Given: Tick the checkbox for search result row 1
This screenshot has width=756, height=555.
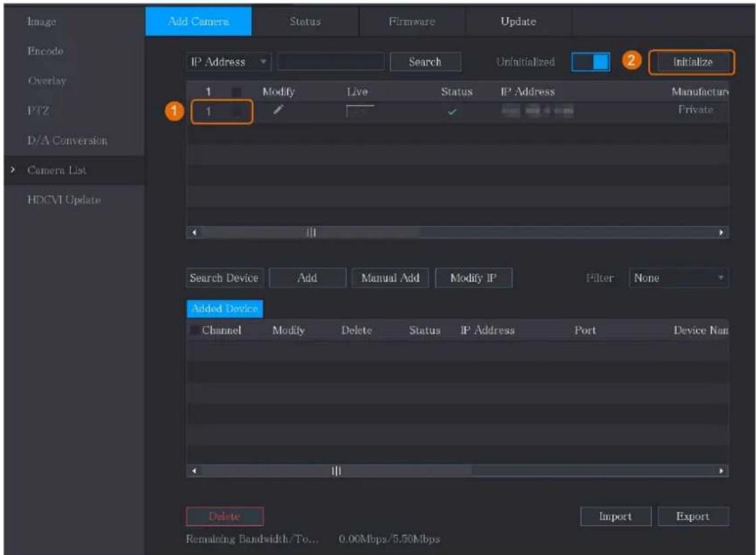Looking at the screenshot, I should 237,112.
